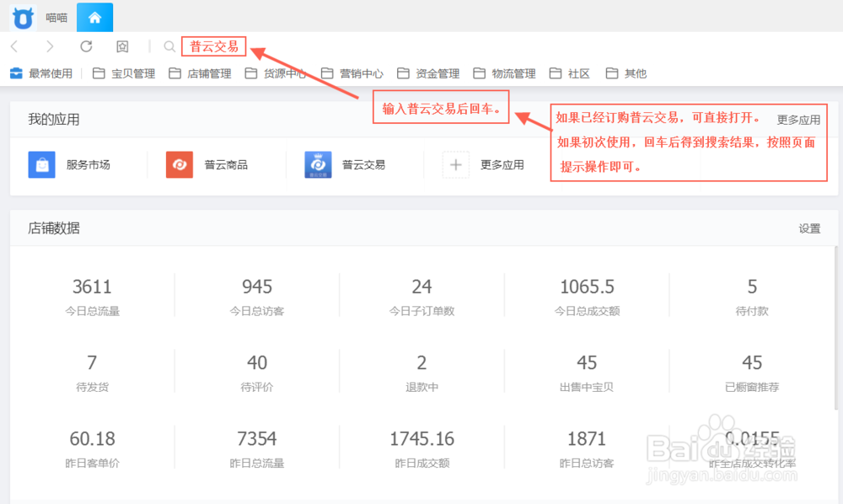Select the 60.18 昨日客单价 value
Viewport: 843px width, 504px height.
[92, 439]
